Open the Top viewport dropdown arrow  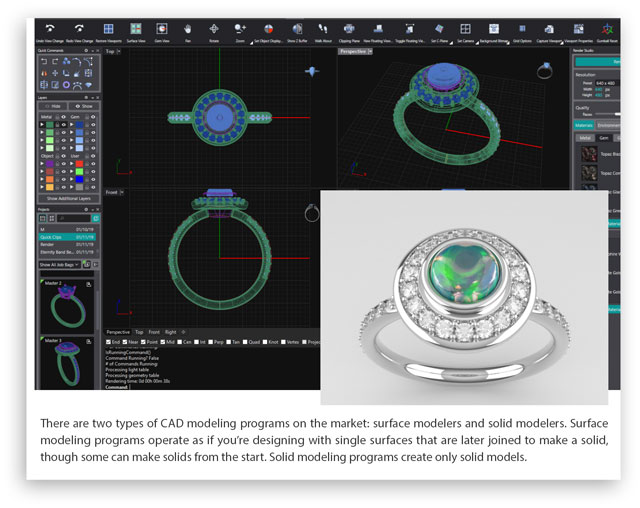click(x=119, y=51)
